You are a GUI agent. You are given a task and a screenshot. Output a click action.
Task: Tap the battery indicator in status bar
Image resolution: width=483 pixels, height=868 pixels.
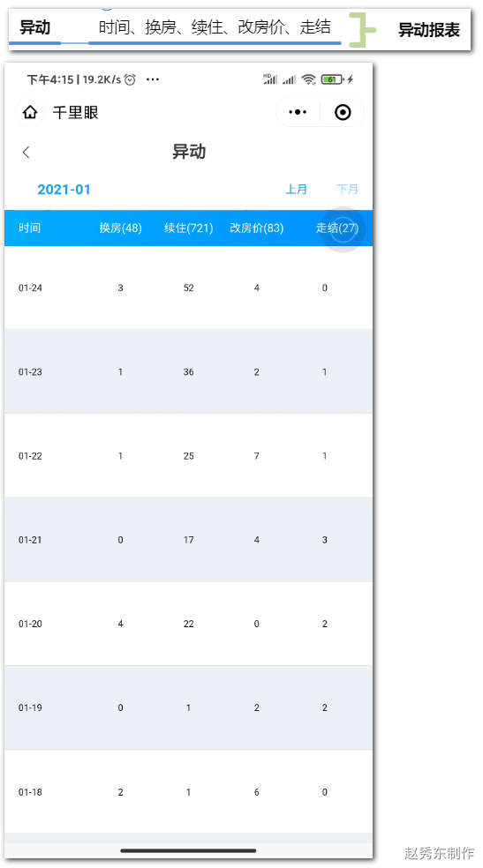[332, 79]
